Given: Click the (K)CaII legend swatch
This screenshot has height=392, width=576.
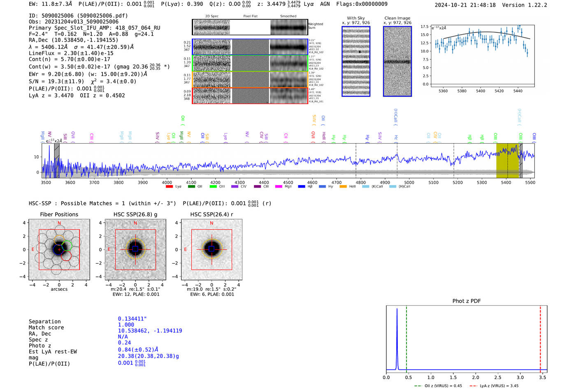Looking at the screenshot, I should [x=365, y=186].
